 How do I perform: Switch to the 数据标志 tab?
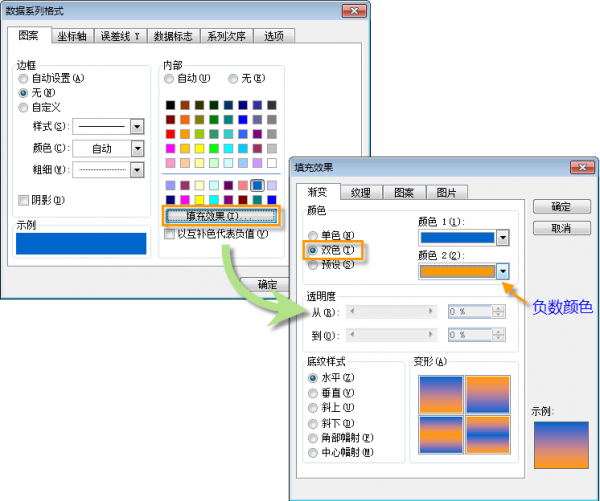(173, 36)
